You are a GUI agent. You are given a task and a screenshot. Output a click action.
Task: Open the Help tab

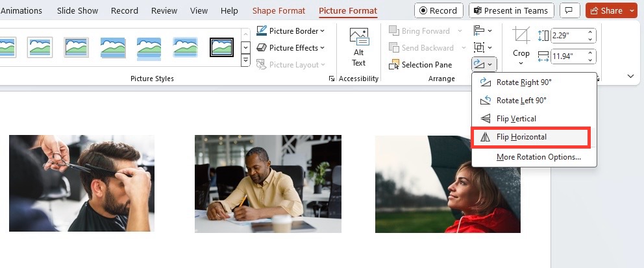[x=229, y=10]
